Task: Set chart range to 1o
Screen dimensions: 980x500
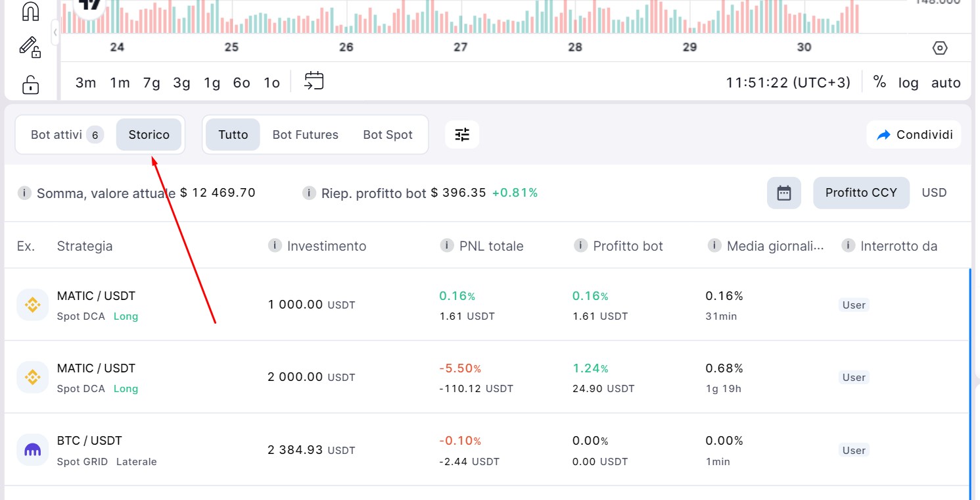Action: (x=271, y=83)
